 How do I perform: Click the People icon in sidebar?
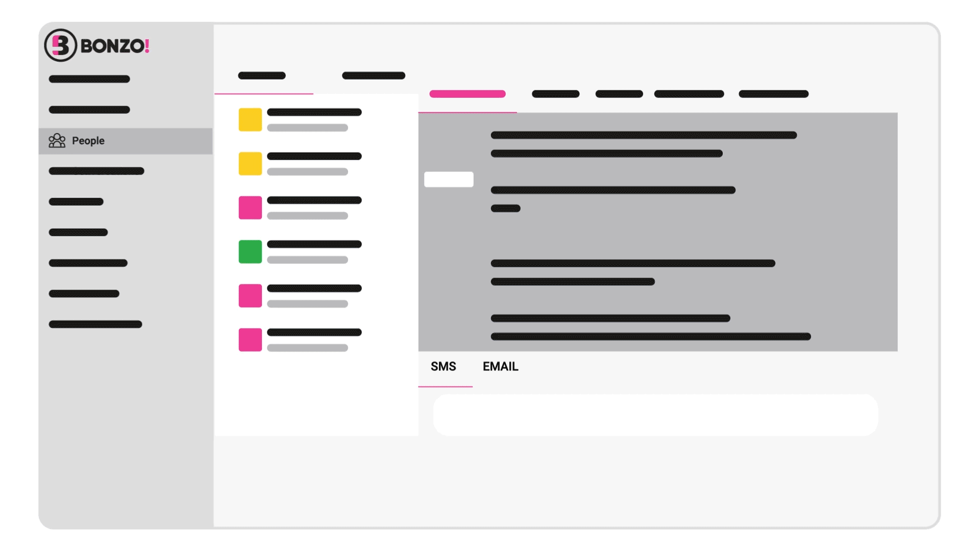[57, 141]
